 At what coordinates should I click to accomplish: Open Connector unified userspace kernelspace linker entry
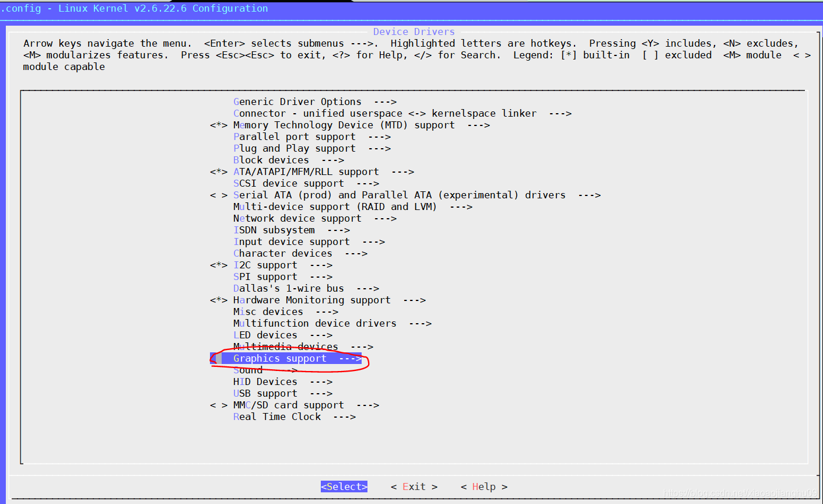(x=402, y=113)
